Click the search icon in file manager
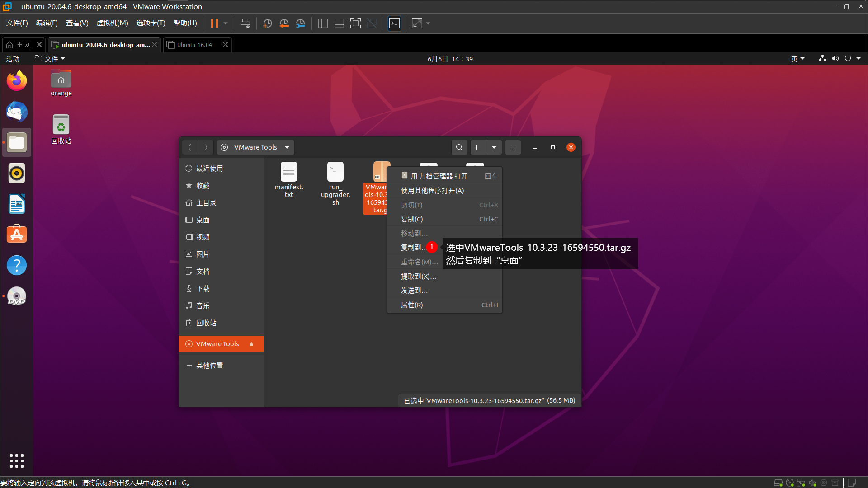This screenshot has height=488, width=868. [459, 147]
